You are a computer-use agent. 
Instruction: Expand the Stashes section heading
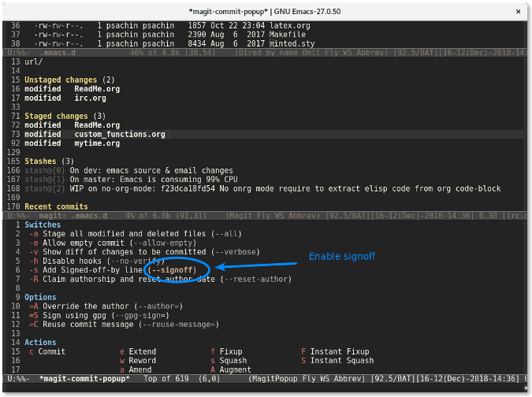43,161
